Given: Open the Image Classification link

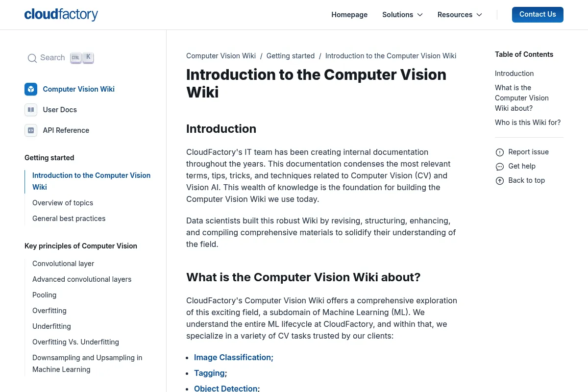Looking at the screenshot, I should (232, 357).
